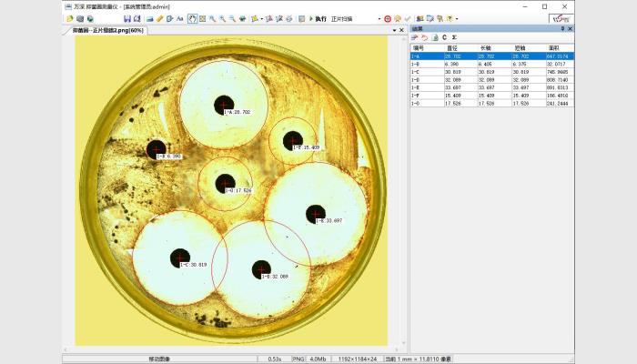Screen dimensions: 637x364
Task: Close the results panel
Action: [x=570, y=28]
